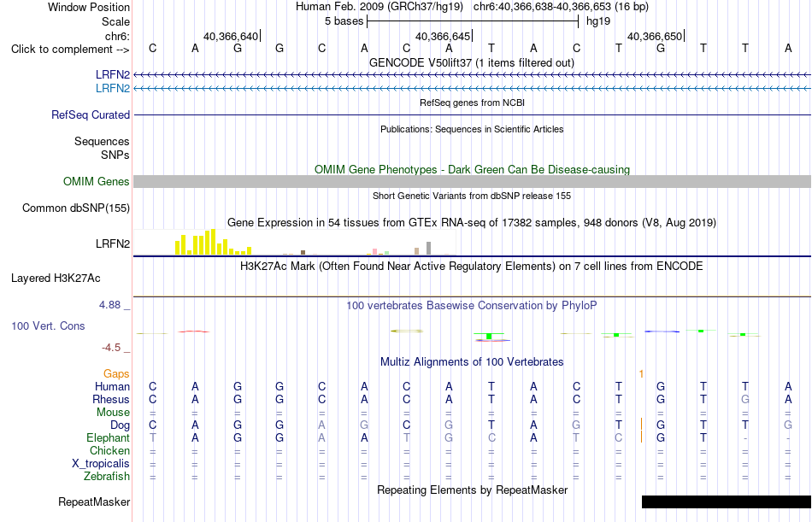Click the LRFN2 GTEx expression label

tap(112, 243)
